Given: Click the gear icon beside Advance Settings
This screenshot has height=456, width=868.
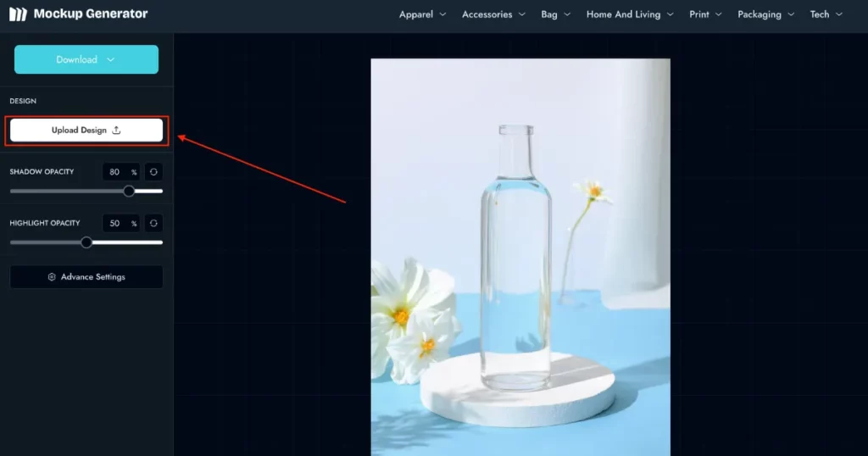Looking at the screenshot, I should tap(52, 277).
